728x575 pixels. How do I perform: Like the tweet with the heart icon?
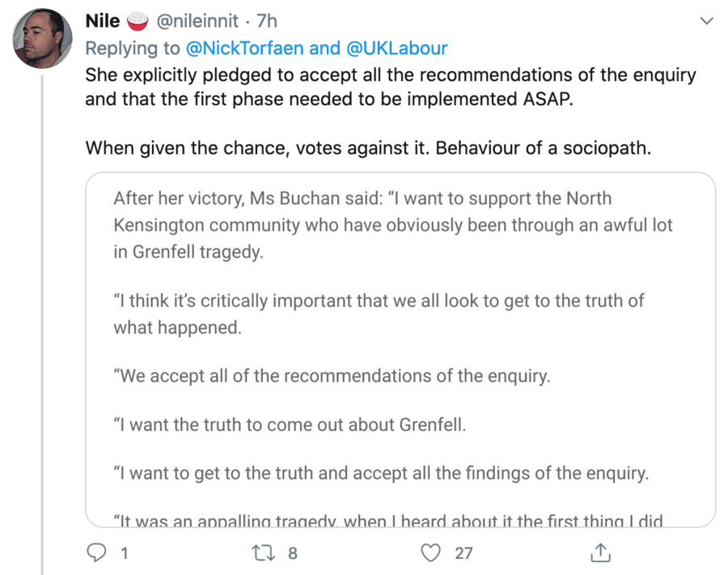point(433,552)
